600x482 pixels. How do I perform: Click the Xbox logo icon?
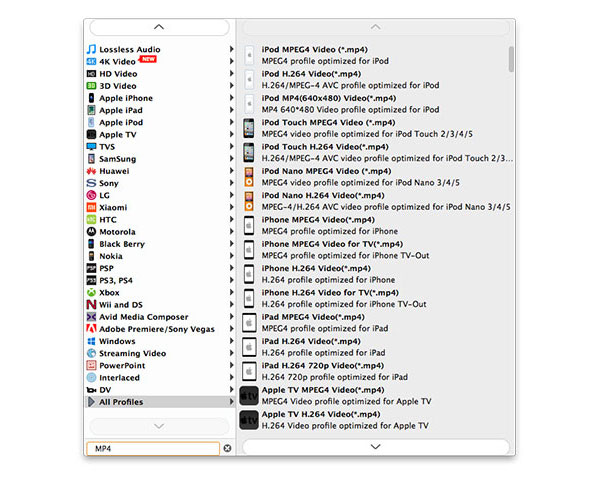91,292
